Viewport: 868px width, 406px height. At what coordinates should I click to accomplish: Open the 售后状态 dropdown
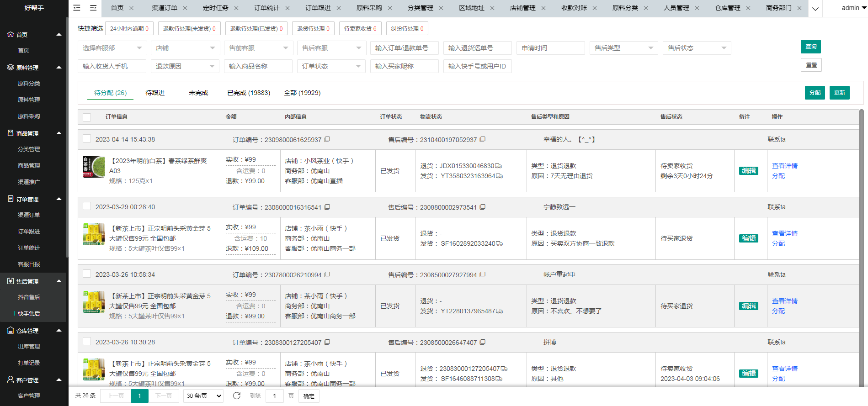pos(697,48)
